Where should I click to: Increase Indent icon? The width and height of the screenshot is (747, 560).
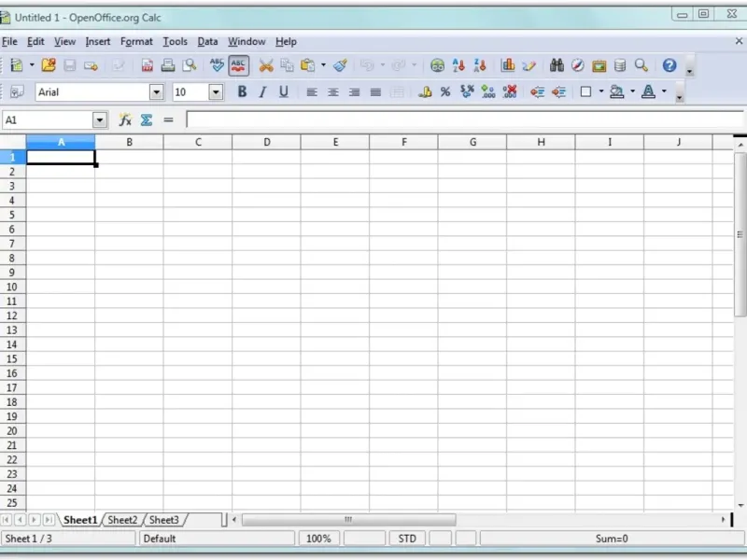[558, 91]
